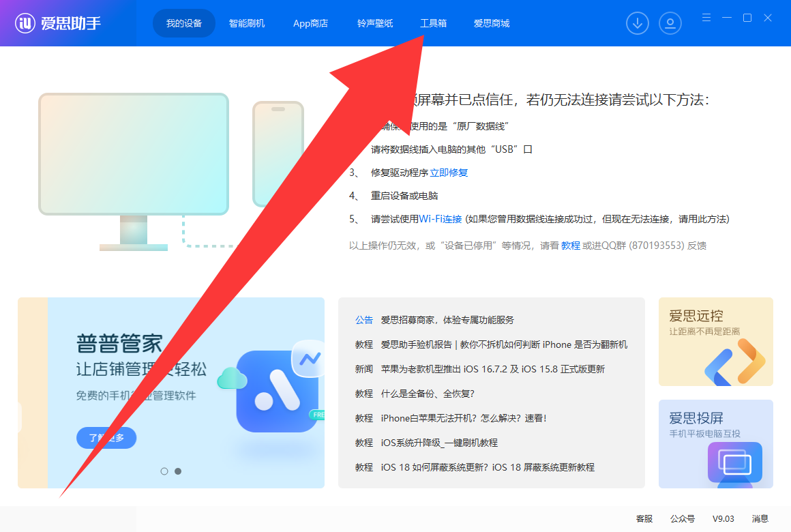
Task: Click the download manager arrow icon
Action: pyautogui.click(x=637, y=23)
